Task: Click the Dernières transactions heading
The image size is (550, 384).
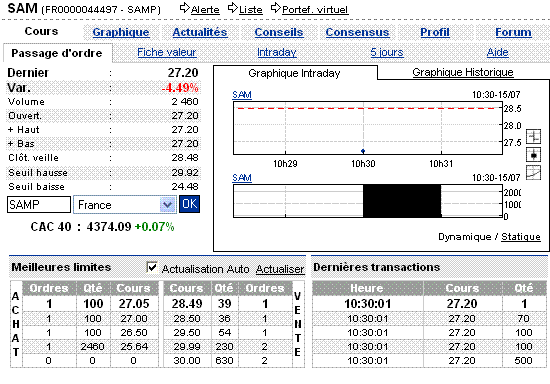Action: pyautogui.click(x=376, y=267)
